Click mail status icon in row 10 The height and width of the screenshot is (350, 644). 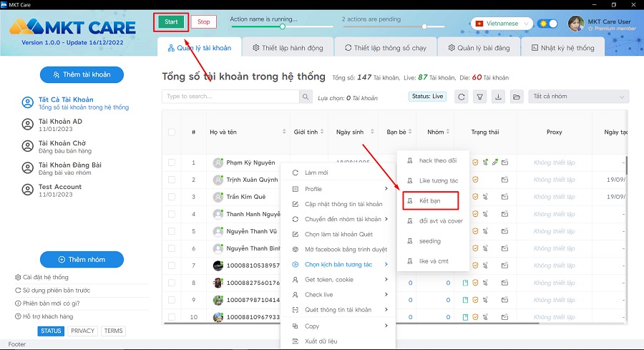(x=504, y=317)
